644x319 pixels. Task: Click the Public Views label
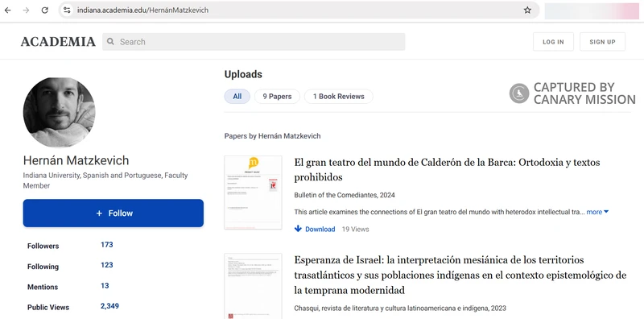(48, 308)
